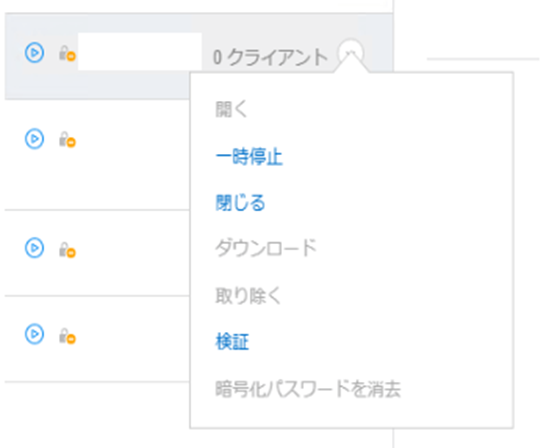
Task: Select 暗号化パスワードを消去 option
Action: pos(308,389)
